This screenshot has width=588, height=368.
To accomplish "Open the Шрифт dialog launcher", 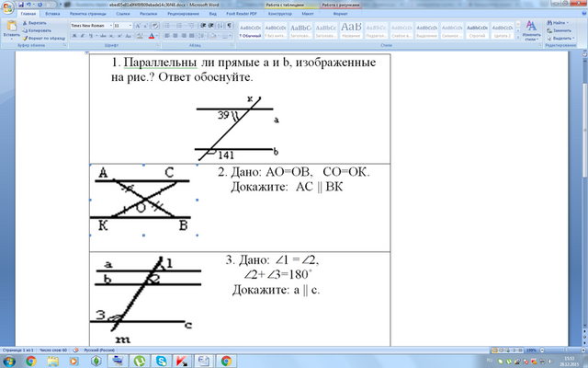I will coord(158,45).
